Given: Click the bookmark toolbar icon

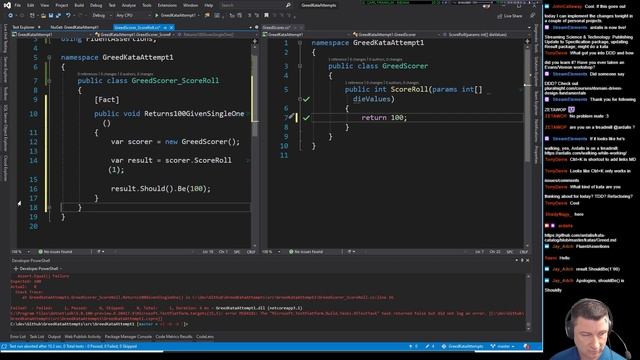Looking at the screenshot, I should click(267, 16).
